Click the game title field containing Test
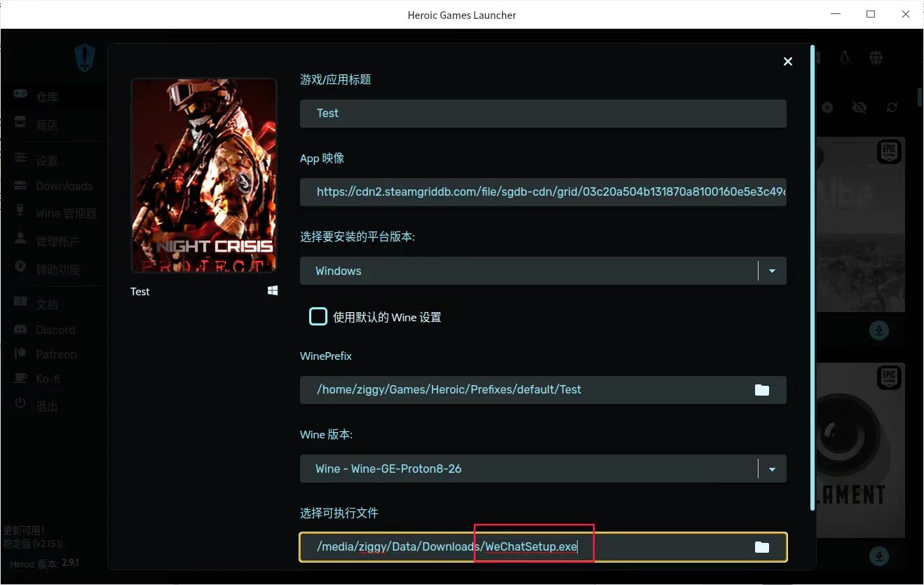Screen dimensions: 924x585 click(x=543, y=113)
